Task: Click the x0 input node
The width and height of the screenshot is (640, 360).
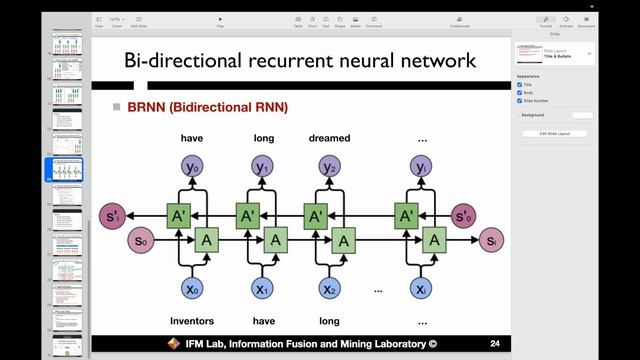Action: click(x=192, y=288)
